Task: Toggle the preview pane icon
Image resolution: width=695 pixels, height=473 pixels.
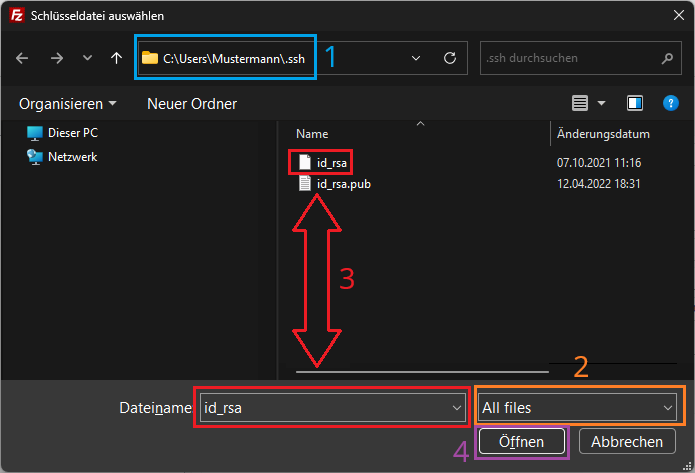Action: [x=634, y=103]
